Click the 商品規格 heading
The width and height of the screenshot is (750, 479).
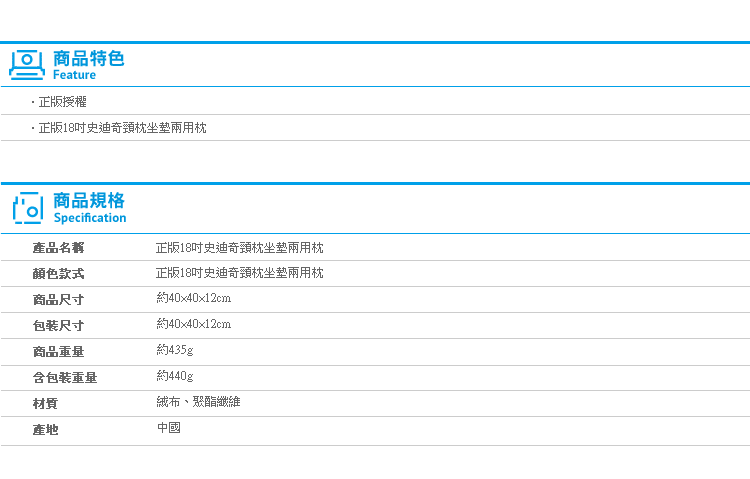click(88, 201)
